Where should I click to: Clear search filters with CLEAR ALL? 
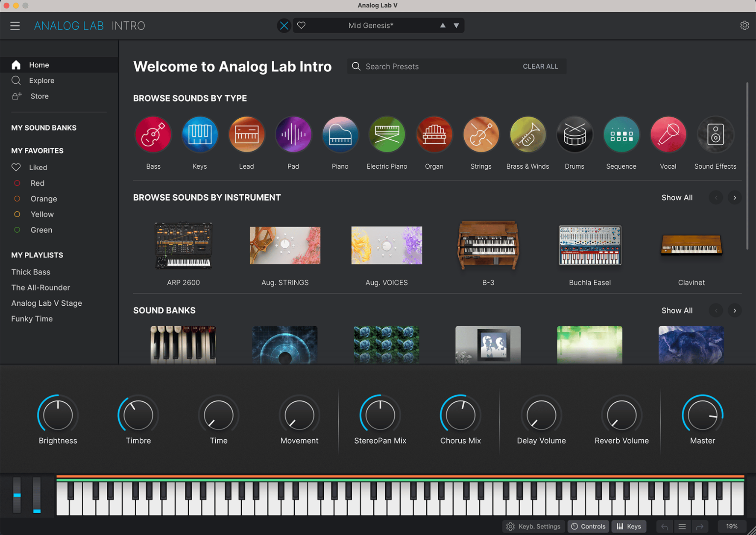click(540, 66)
